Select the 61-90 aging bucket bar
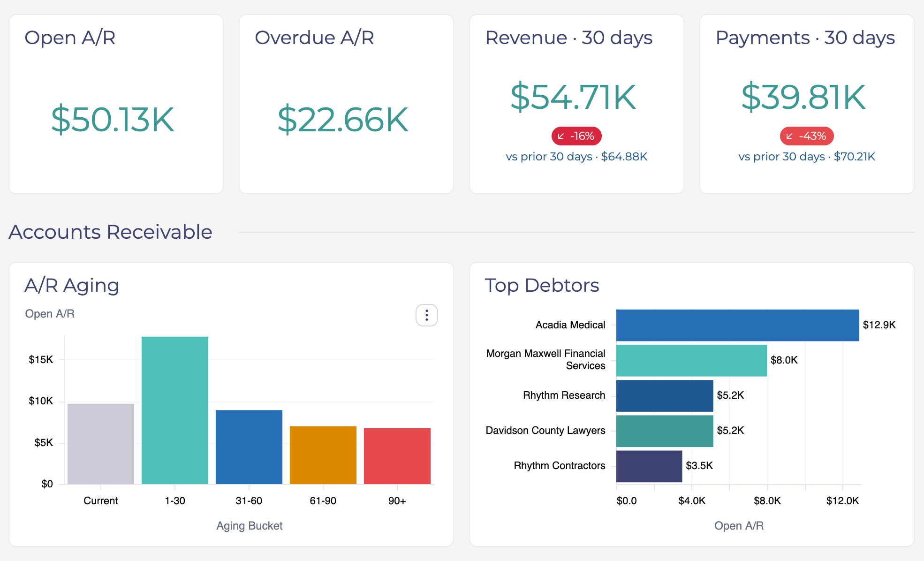 (x=323, y=455)
